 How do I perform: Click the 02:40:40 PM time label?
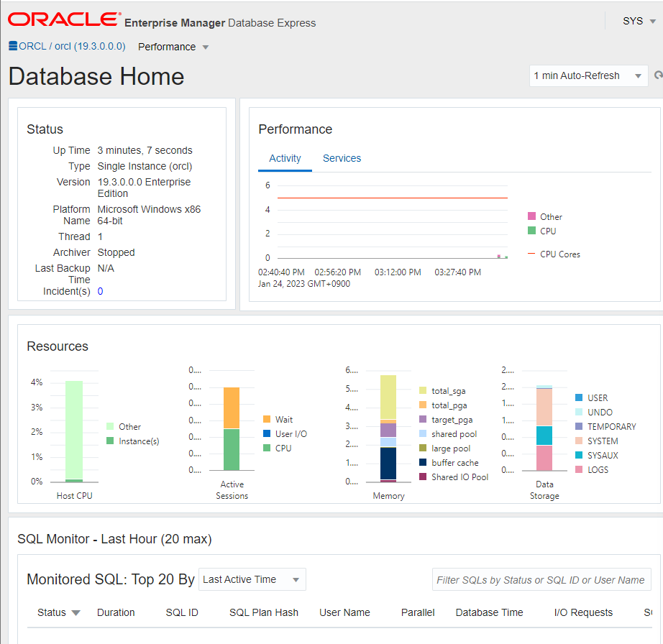[x=281, y=272]
